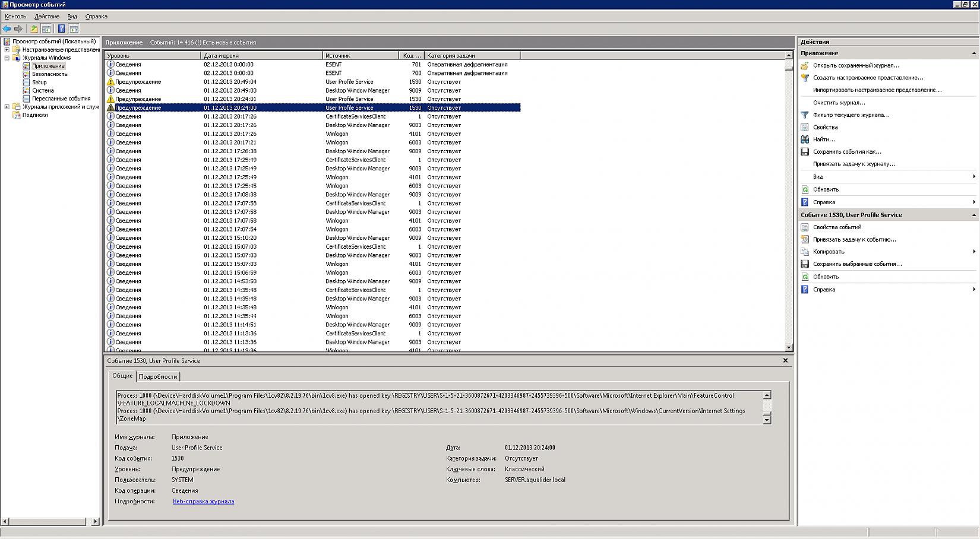980x539 pixels.
Task: Collapse the Событие 1530 actions section
Action: click(x=974, y=215)
